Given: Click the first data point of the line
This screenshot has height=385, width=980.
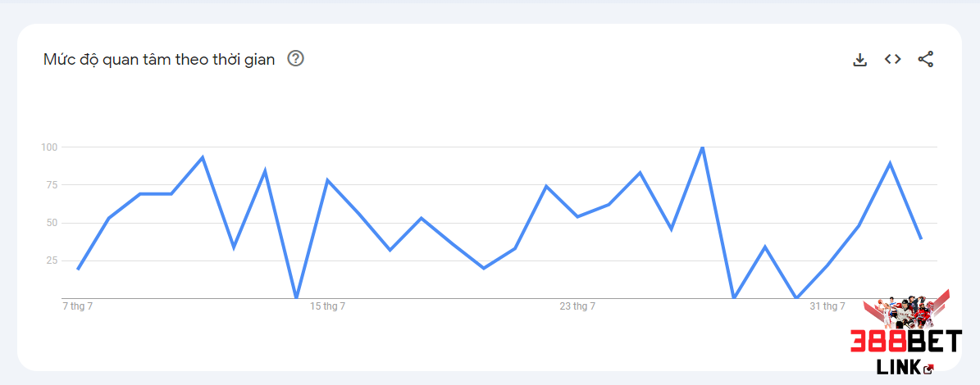Looking at the screenshot, I should [x=78, y=269].
